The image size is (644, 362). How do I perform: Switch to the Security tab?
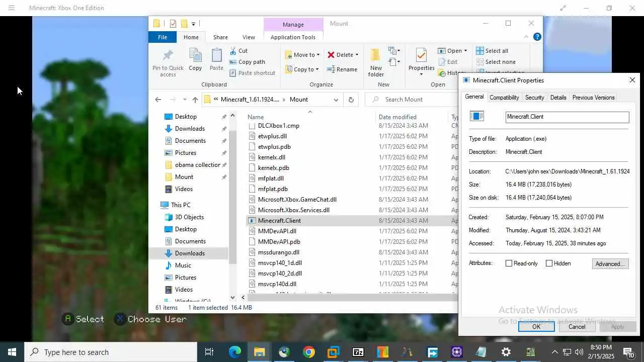tap(534, 98)
